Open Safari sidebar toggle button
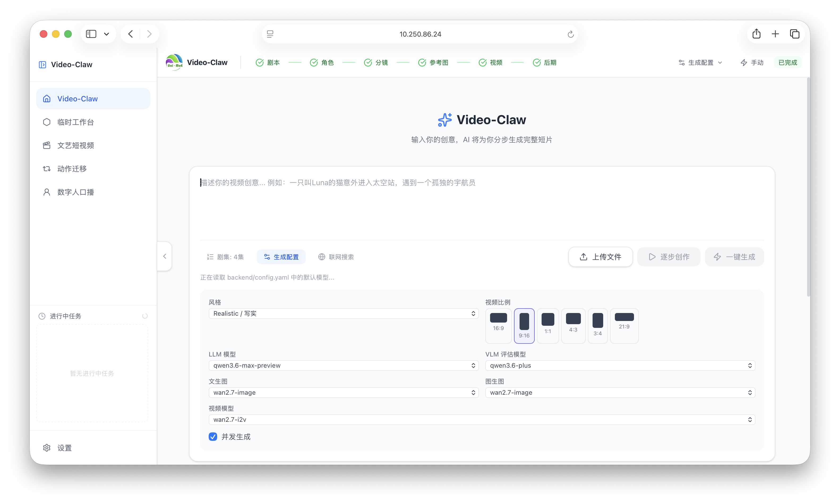Screen dimensions: 840x504 point(91,34)
